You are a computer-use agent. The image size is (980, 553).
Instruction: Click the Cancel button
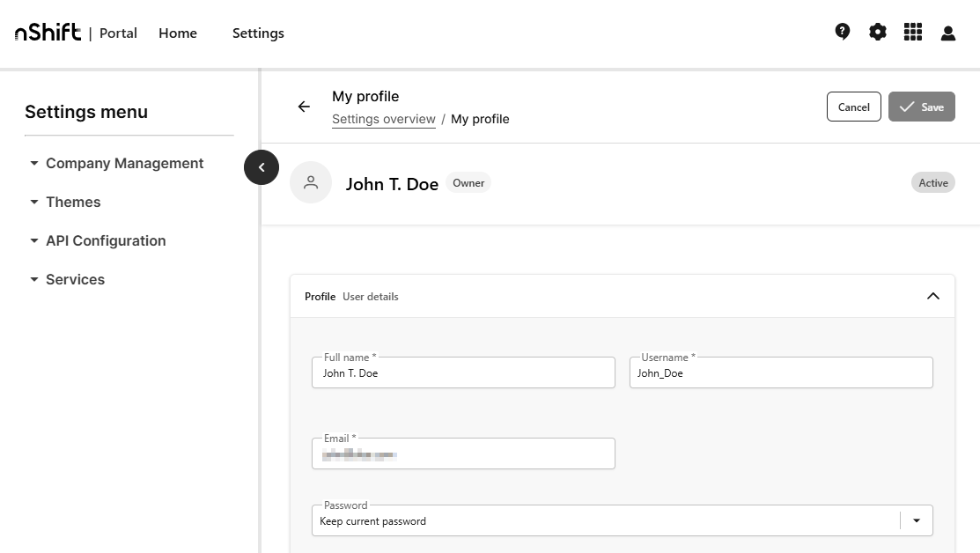pyautogui.click(x=853, y=107)
